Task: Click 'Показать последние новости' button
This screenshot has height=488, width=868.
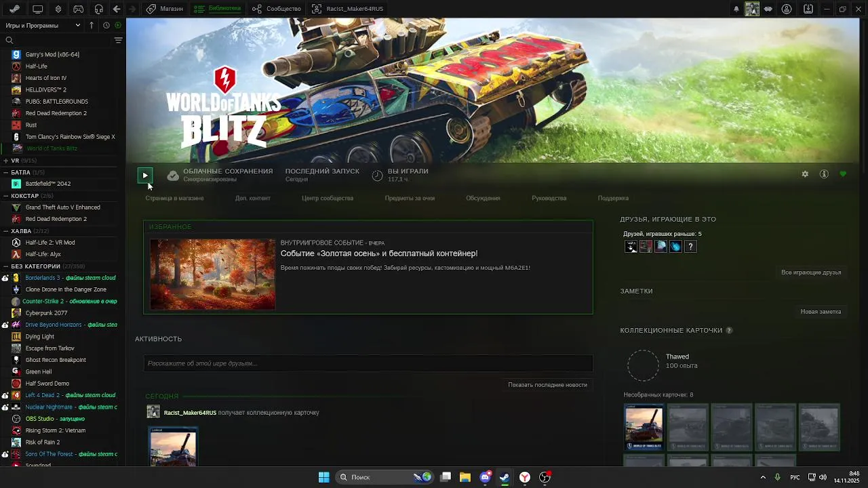Action: (x=547, y=385)
